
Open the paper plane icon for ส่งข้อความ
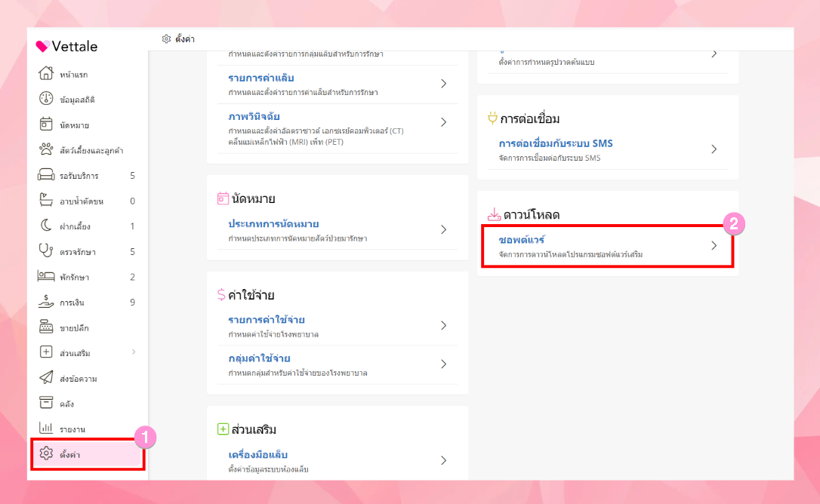46,377
